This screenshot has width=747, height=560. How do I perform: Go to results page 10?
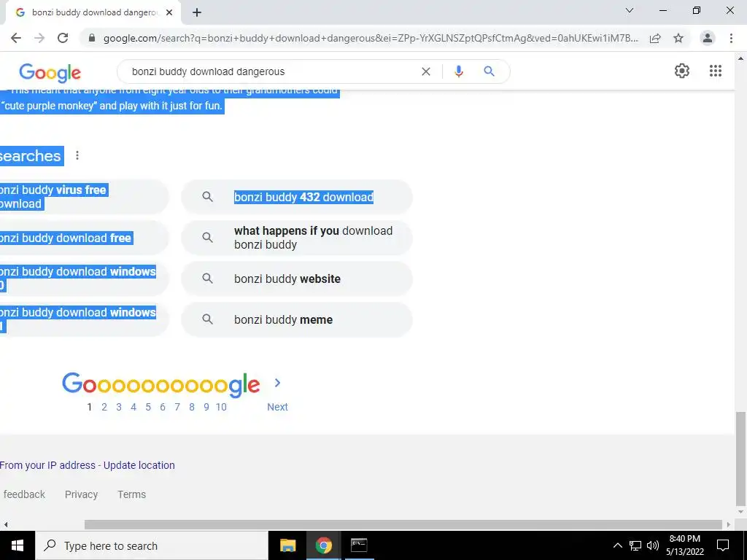(x=221, y=407)
